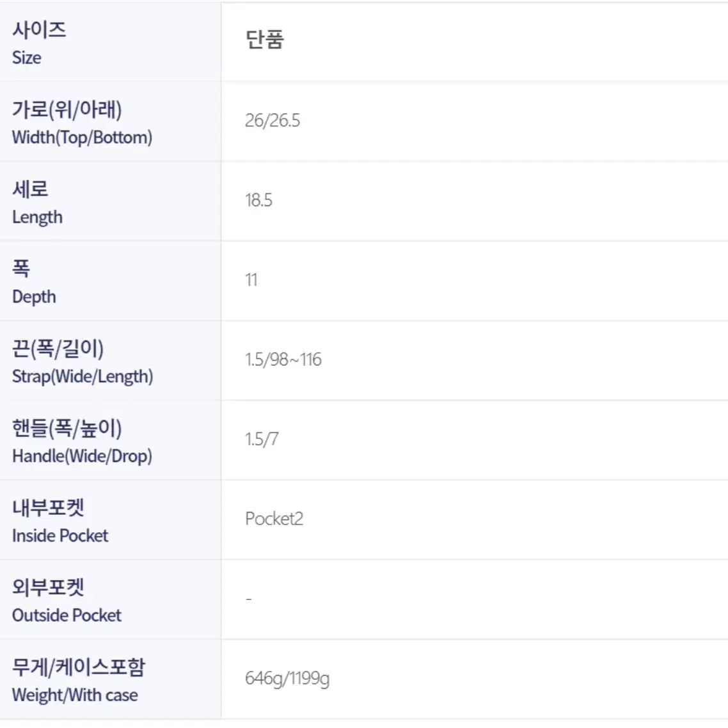Click the Depth row label
The height and width of the screenshot is (728, 728).
[x=34, y=297]
